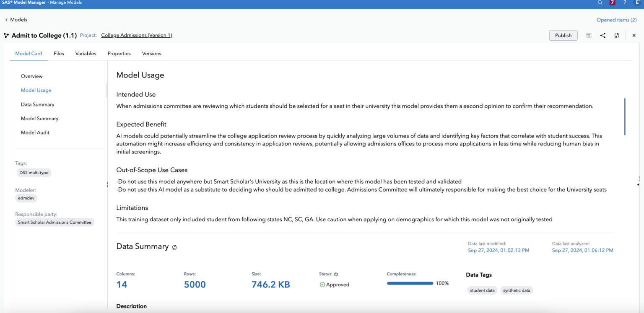Go back to Models using the chevron
This screenshot has height=313, width=644.
[x=7, y=20]
